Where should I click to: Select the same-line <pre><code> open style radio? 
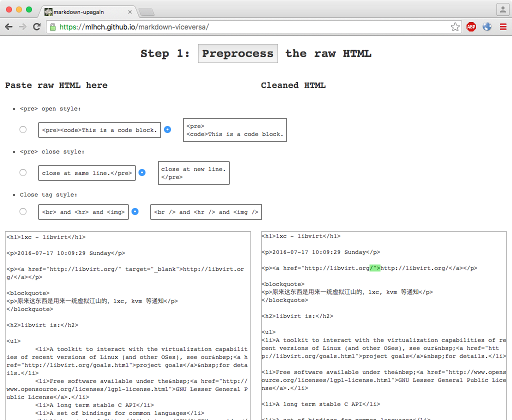[23, 129]
